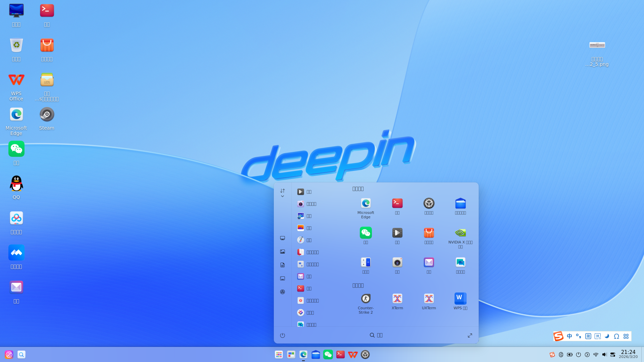Screen dimensions: 644x362
Task: Select the paintbrush drawing app in launcher list
Action: (301, 240)
